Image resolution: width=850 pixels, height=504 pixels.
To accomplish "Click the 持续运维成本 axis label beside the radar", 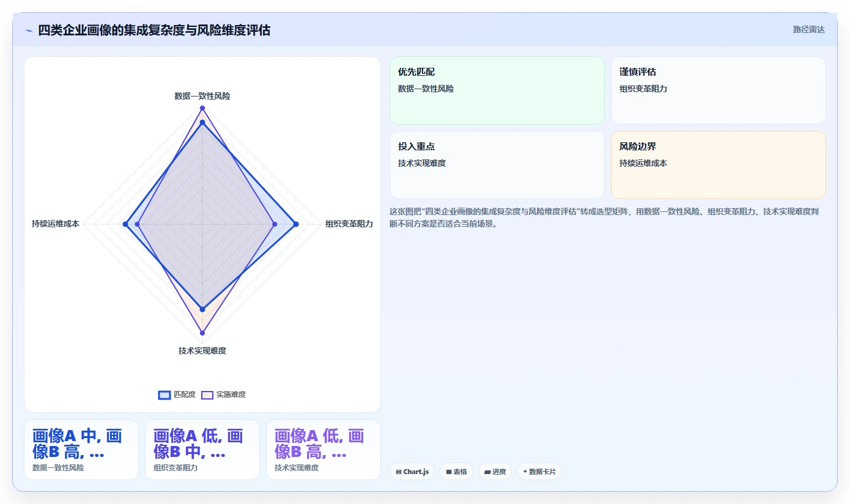I will 56,224.
